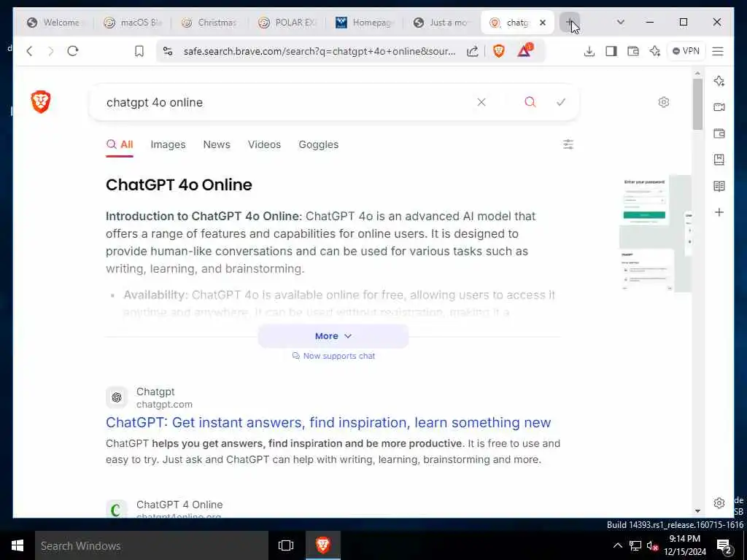This screenshot has height=560, width=747.
Task: Expand the tab list chevron
Action: pos(620,23)
